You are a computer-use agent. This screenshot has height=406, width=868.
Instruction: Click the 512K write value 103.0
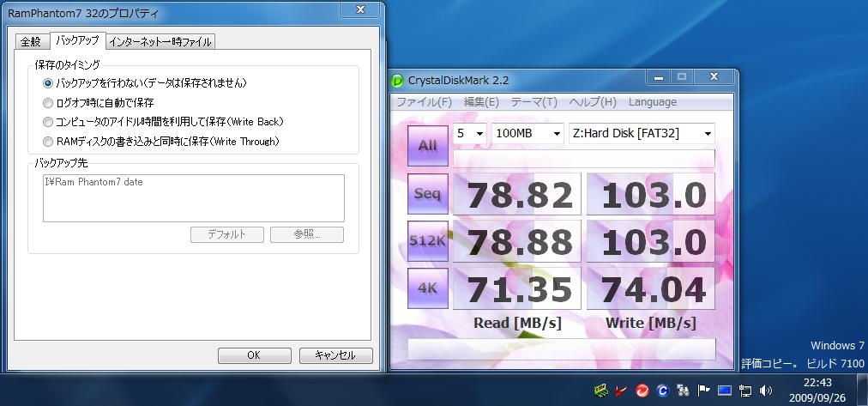coord(651,241)
